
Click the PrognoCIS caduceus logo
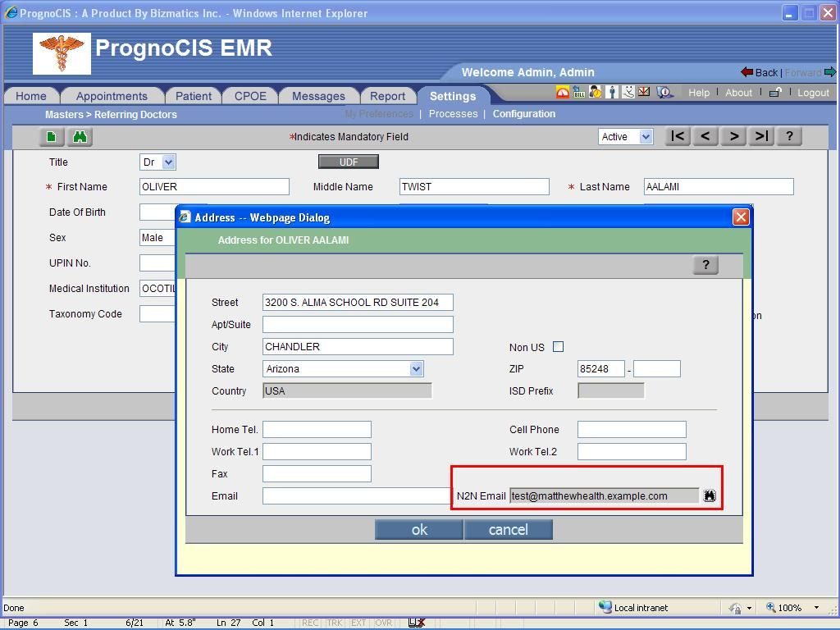pos(62,53)
